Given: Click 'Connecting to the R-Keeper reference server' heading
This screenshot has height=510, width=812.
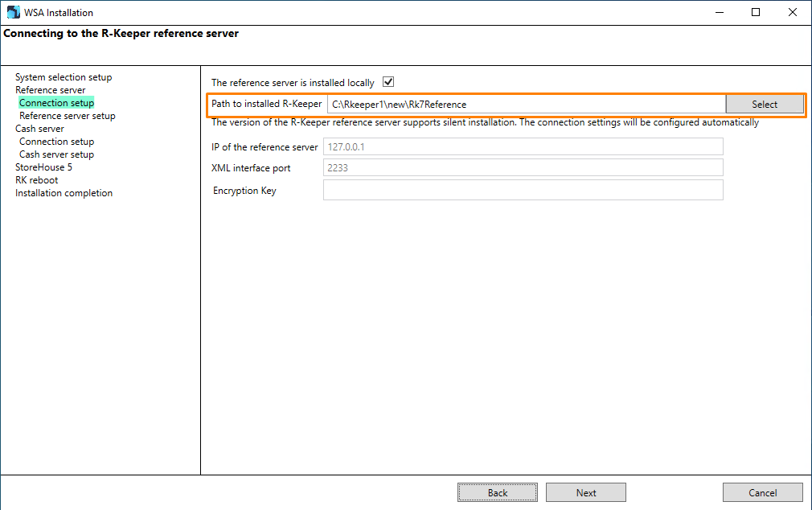Looking at the screenshot, I should point(121,34).
